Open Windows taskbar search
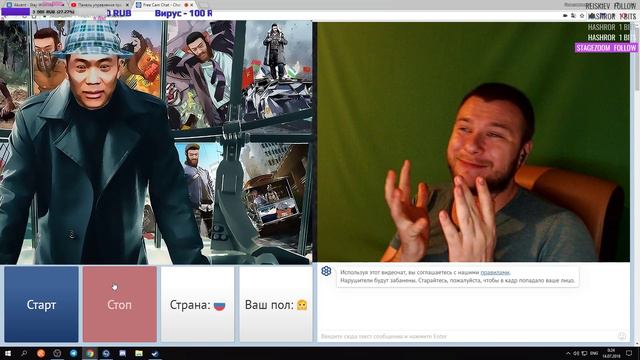The width and height of the screenshot is (640, 360). coord(24,353)
